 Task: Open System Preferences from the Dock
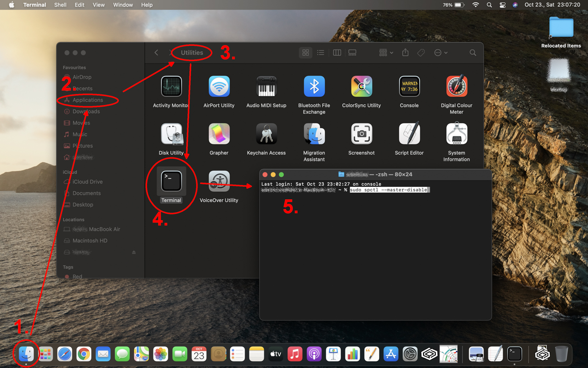(410, 354)
